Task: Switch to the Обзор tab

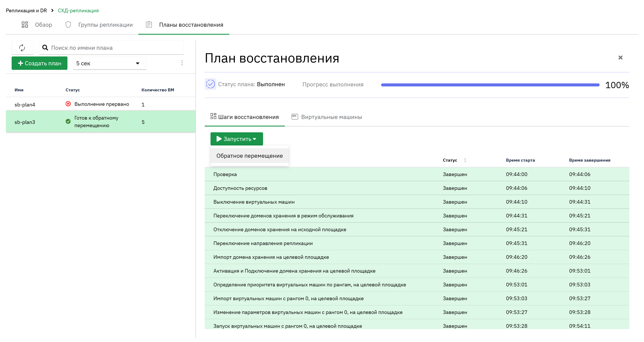Action: [37, 25]
